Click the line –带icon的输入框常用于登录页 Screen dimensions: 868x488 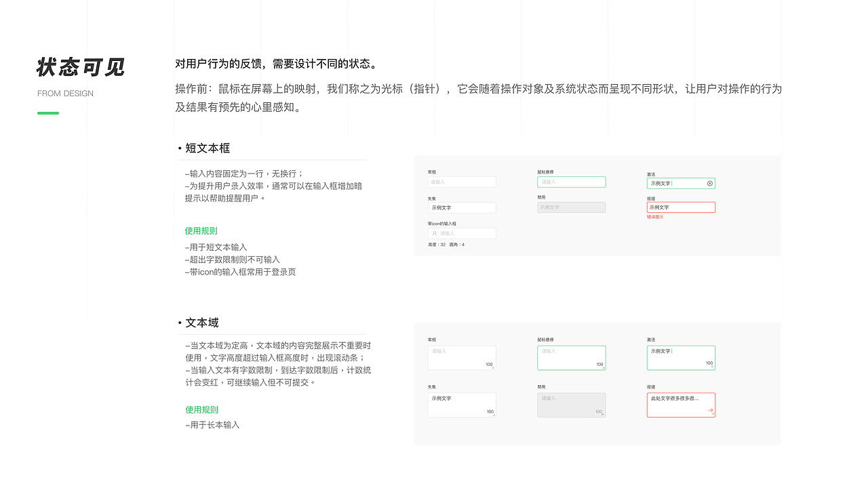(240, 272)
